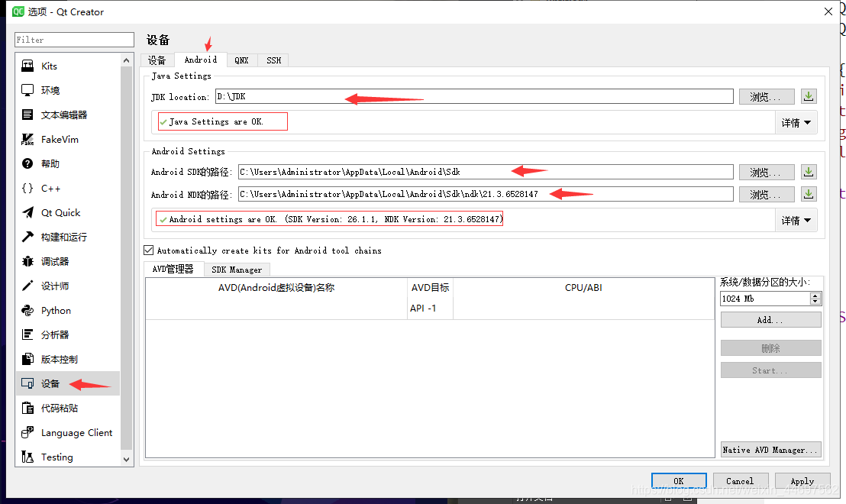Expand the Android settings 详情 dropdown

pyautogui.click(x=796, y=220)
